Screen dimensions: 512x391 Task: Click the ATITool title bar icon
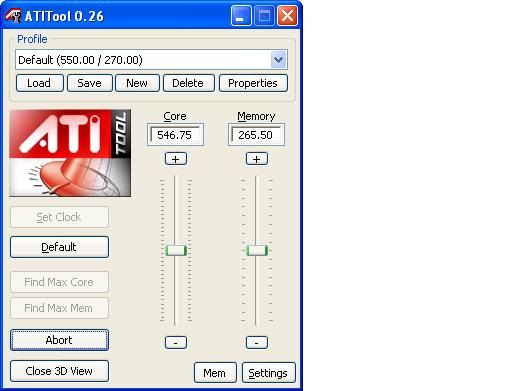[x=13, y=16]
